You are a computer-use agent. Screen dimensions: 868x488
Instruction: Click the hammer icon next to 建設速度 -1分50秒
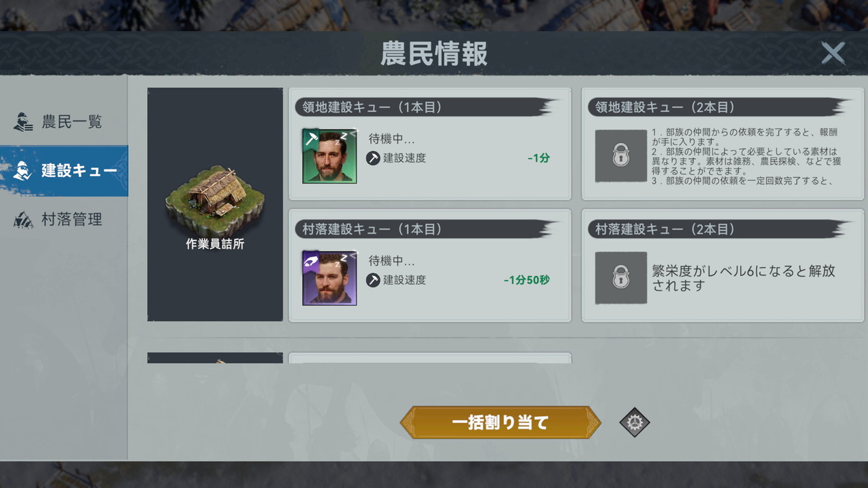(373, 280)
